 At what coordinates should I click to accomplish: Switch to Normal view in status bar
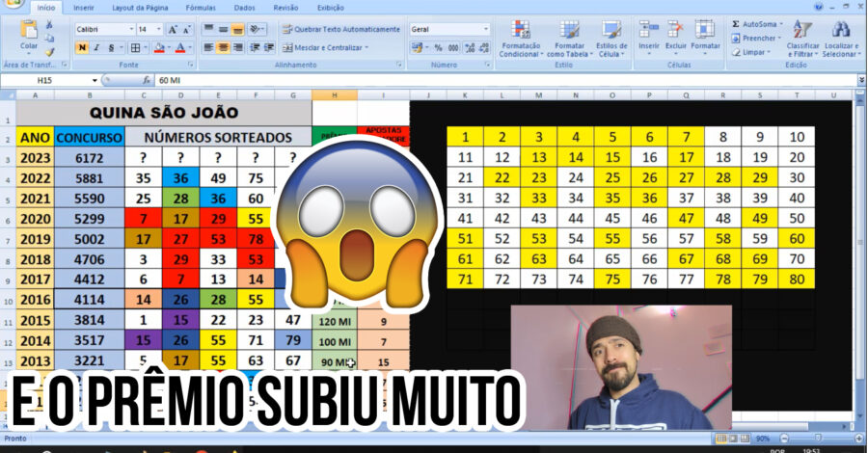(721, 439)
